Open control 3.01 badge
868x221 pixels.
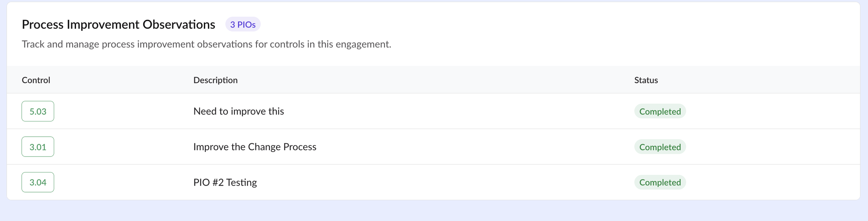[38, 147]
